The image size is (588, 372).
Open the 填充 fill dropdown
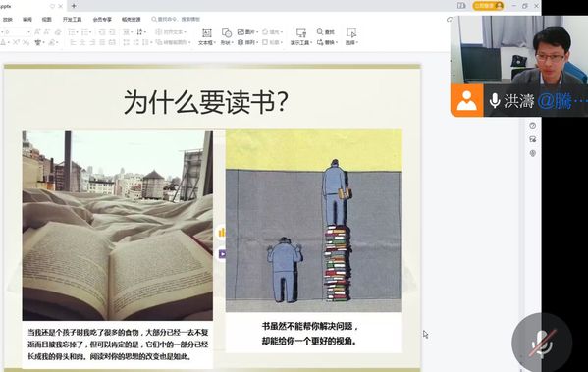(x=272, y=32)
